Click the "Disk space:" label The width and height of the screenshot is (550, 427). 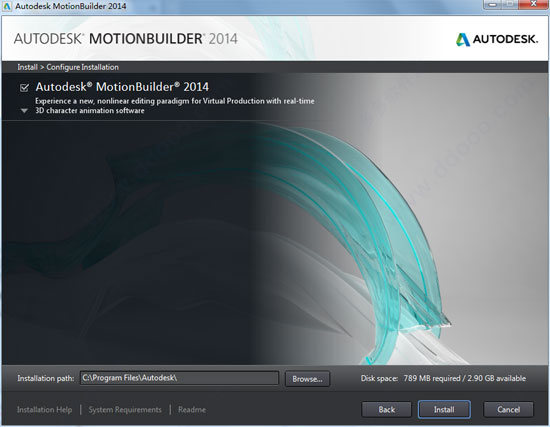[379, 378]
